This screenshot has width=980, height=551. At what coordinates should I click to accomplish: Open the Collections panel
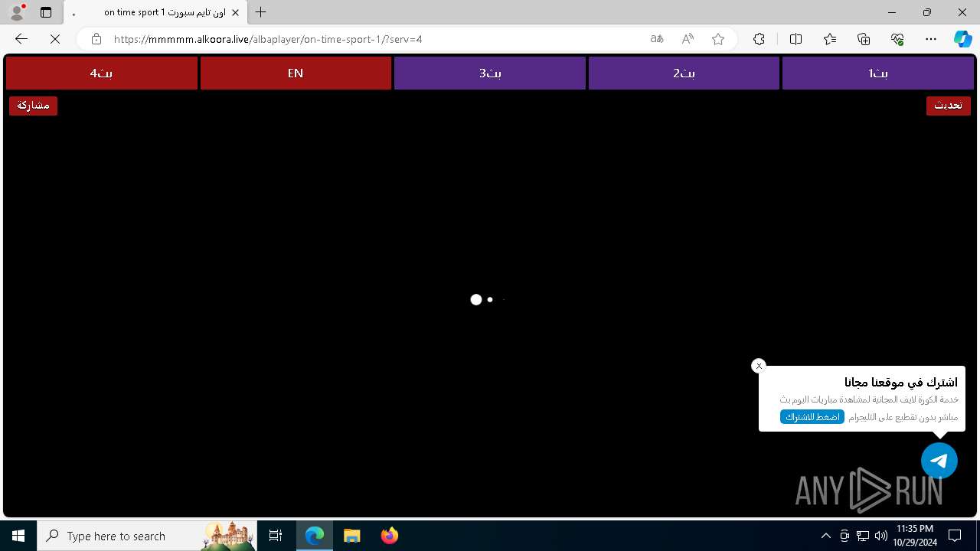[864, 39]
